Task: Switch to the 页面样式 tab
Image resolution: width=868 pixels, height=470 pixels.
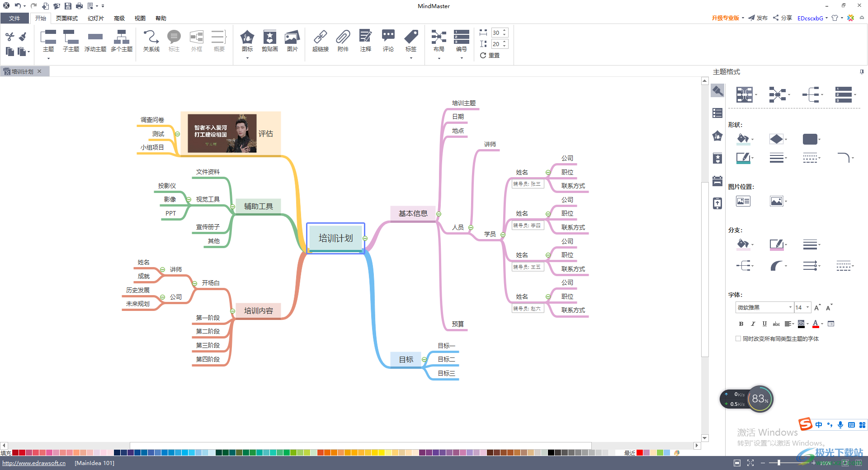Action: tap(67, 18)
